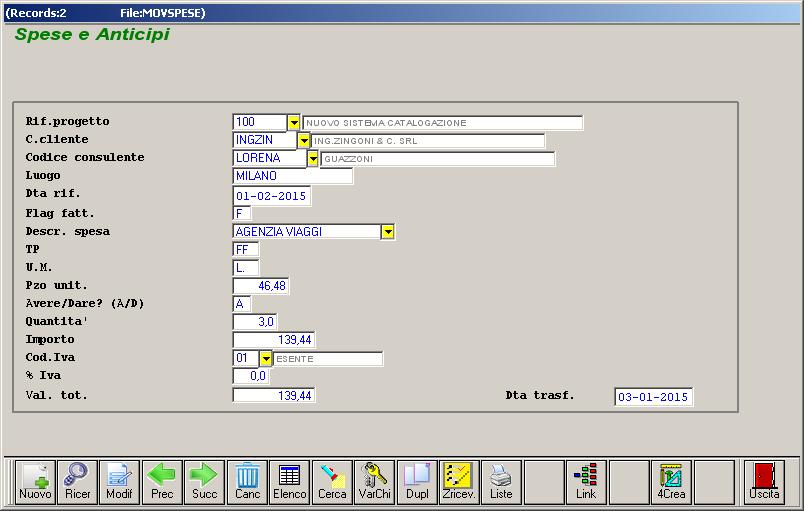Click Rif.progetto field containing 100
This screenshot has height=511, width=804.
pyautogui.click(x=259, y=122)
